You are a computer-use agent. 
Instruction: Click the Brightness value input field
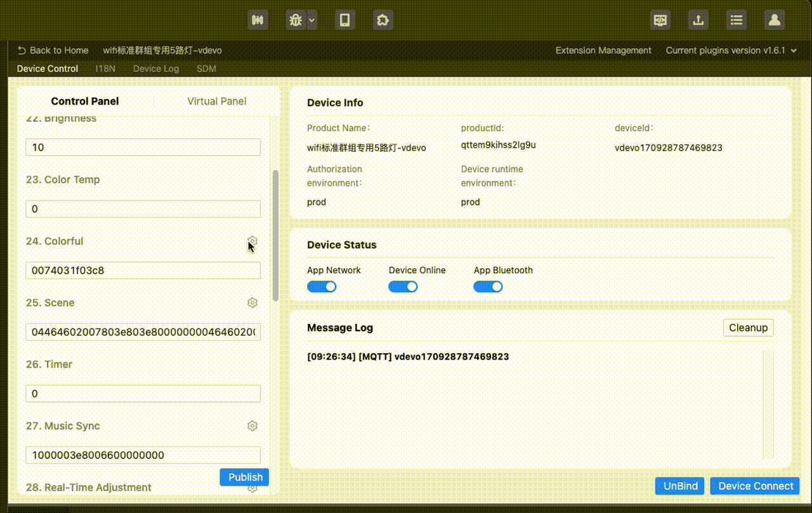pyautogui.click(x=143, y=147)
